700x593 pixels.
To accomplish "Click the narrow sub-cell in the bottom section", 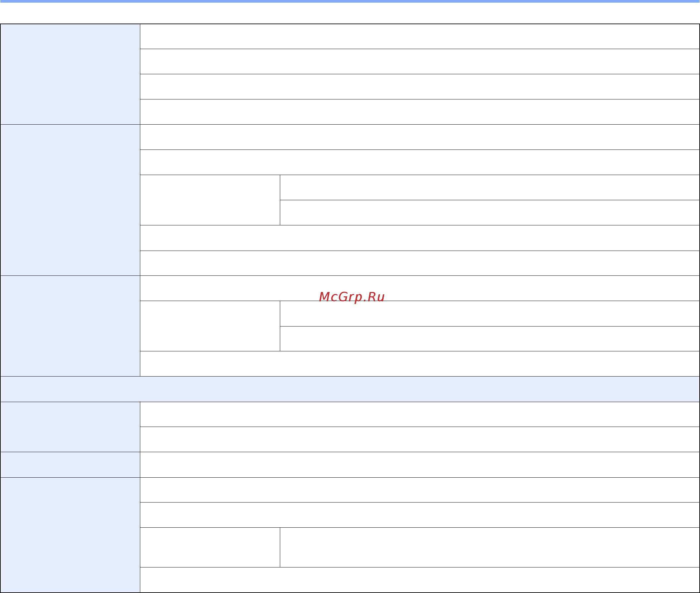I will click(x=210, y=547).
